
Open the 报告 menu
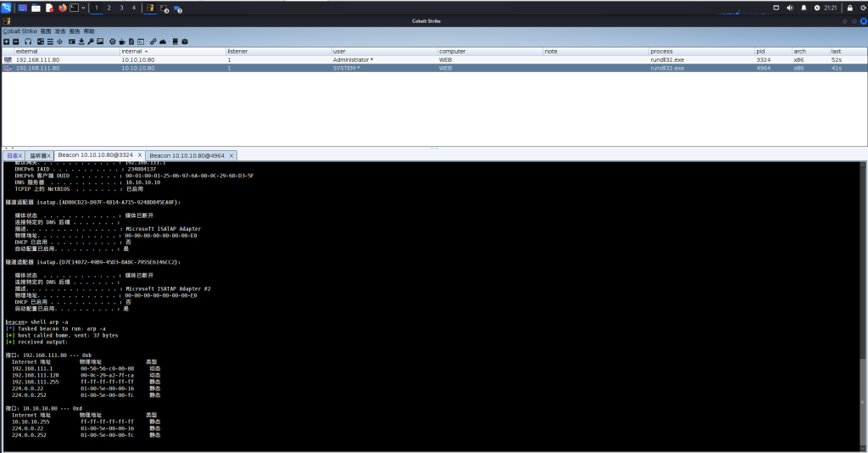pos(75,31)
